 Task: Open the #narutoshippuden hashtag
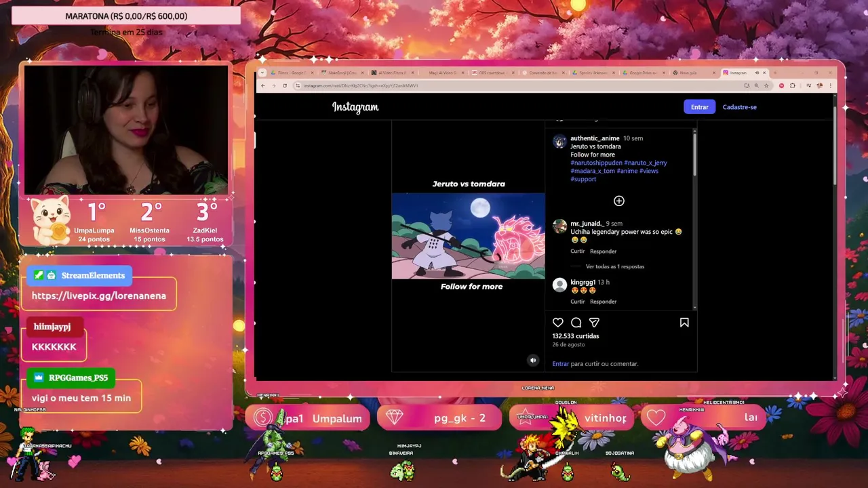(x=597, y=163)
